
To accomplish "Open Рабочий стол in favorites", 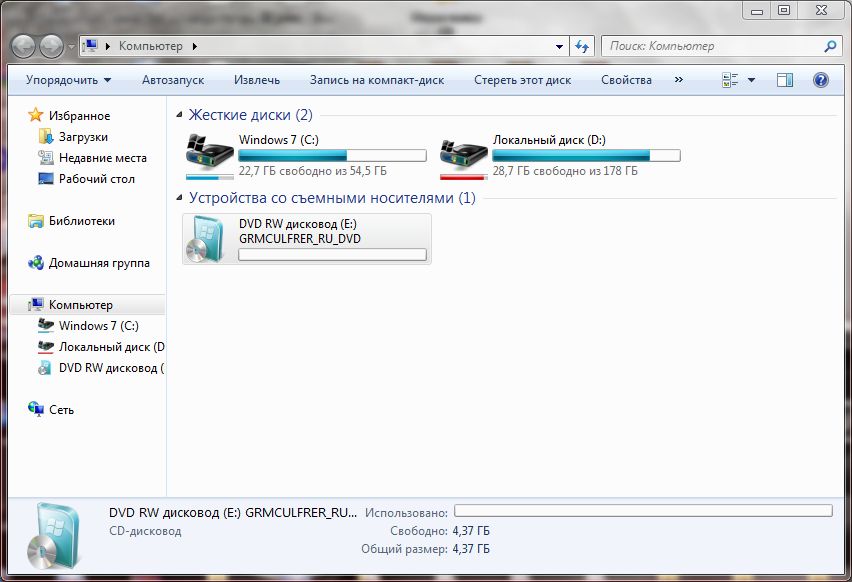I will (x=97, y=179).
